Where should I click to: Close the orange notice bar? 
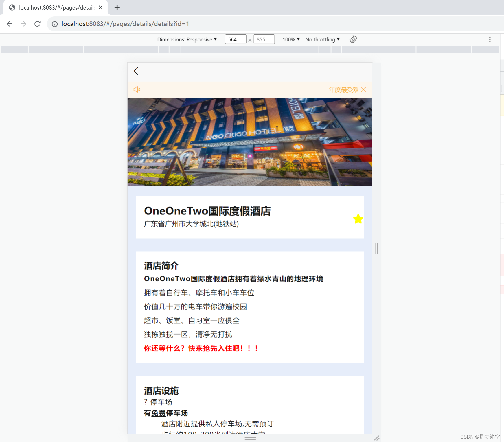[x=364, y=90]
